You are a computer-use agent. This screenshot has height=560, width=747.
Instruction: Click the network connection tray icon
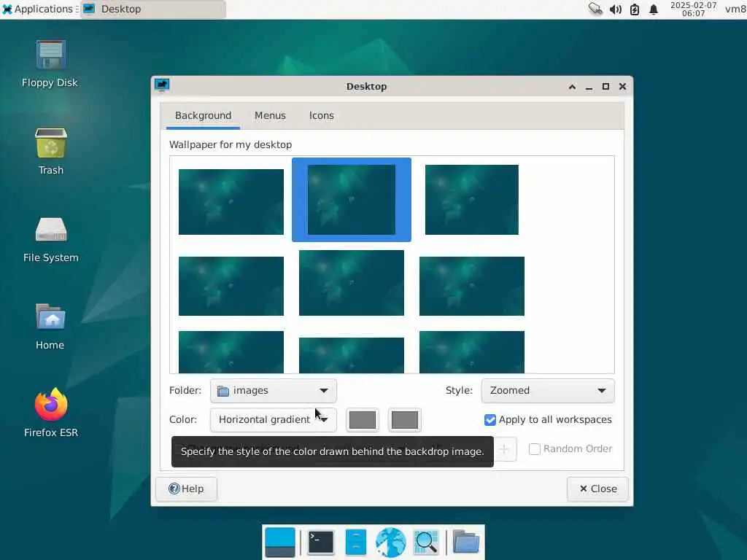point(595,9)
